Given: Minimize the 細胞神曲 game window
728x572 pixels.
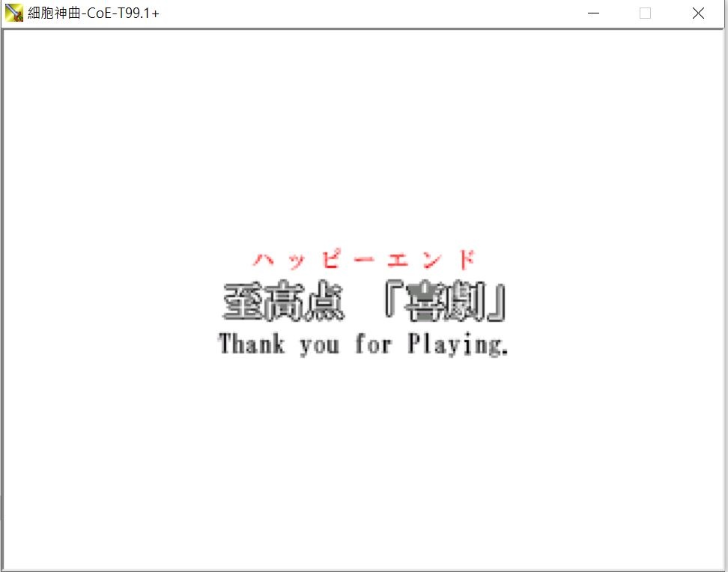Looking at the screenshot, I should pyautogui.click(x=593, y=13).
